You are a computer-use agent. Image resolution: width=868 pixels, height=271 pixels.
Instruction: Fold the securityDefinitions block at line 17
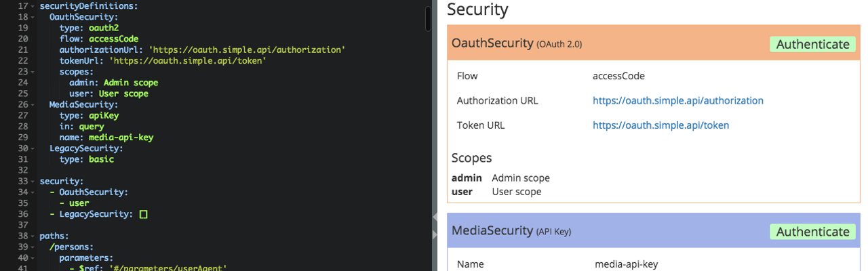tap(32, 5)
